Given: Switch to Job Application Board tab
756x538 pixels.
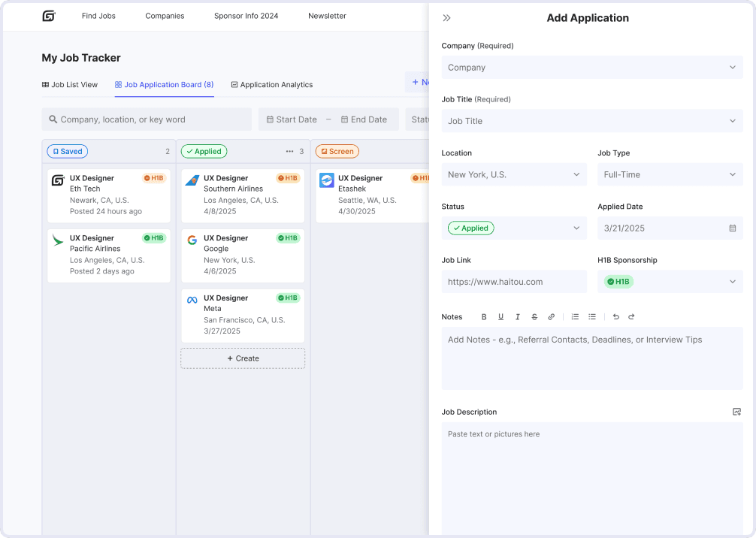Looking at the screenshot, I should pos(164,84).
